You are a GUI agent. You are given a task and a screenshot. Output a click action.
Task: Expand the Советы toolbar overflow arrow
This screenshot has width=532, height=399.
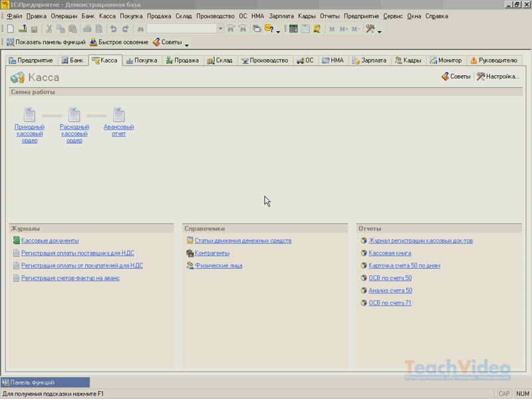click(x=187, y=45)
